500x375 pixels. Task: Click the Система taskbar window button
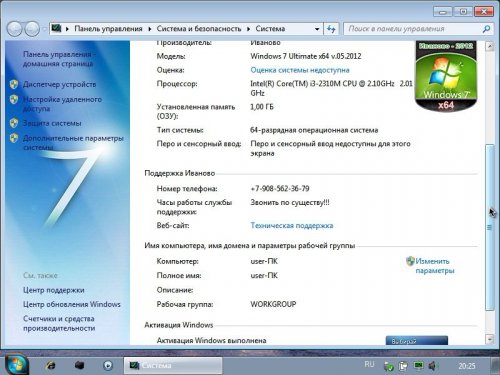point(173,365)
